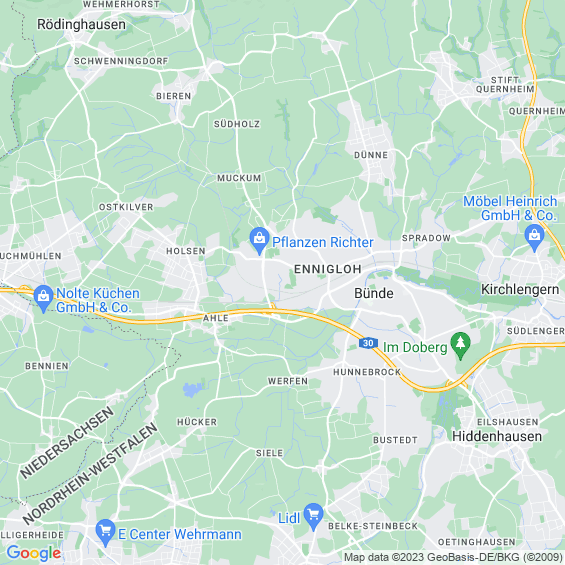565x565 pixels.
Task: Select the Nolte Küchen shopping bag marker
Action: coord(44,298)
